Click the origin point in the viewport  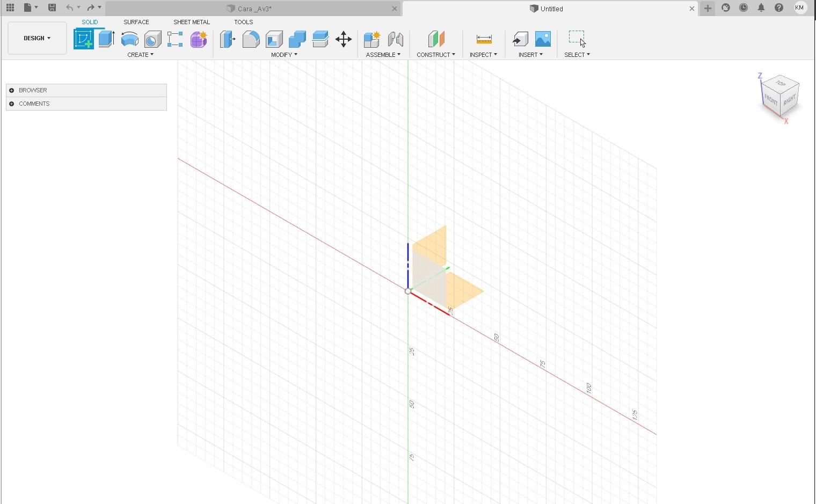click(x=408, y=291)
